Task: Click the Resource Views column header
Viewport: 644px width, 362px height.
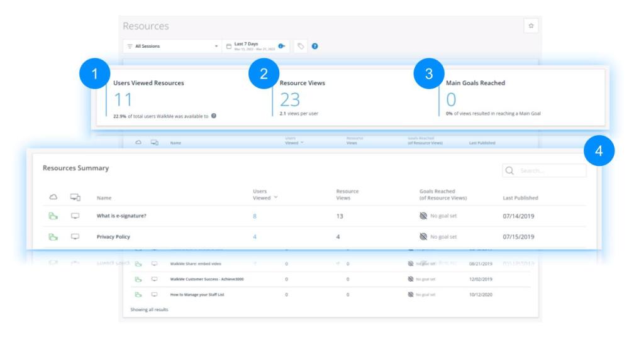Action: (x=347, y=194)
